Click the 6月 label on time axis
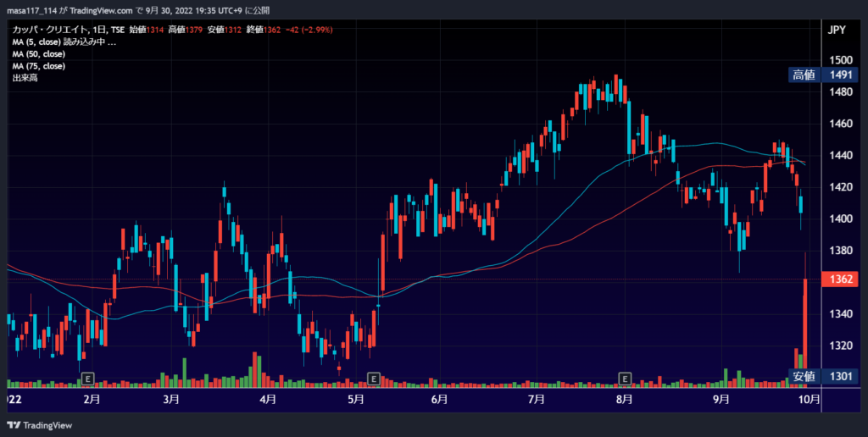Image resolution: width=868 pixels, height=437 pixels. click(439, 400)
